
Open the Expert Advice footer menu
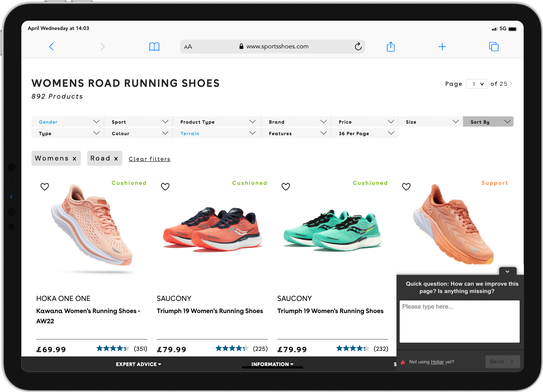pyautogui.click(x=138, y=364)
